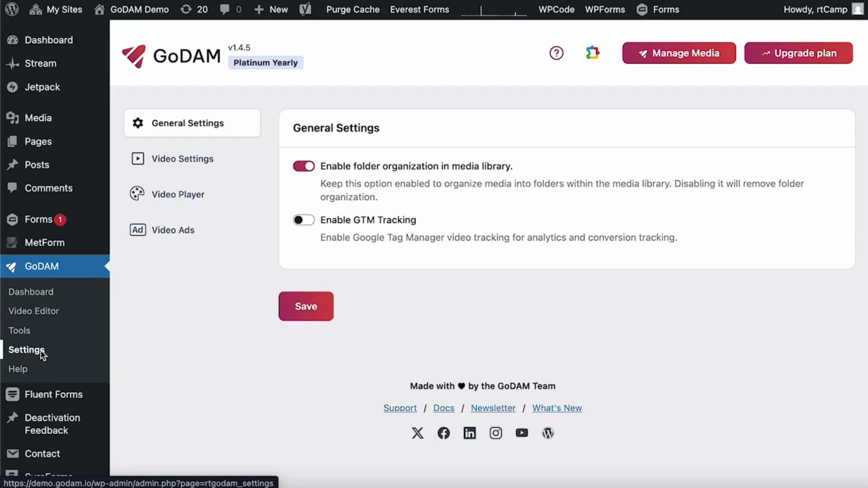Open My Sites in admin bar
868x488 pixels.
(x=56, y=9)
